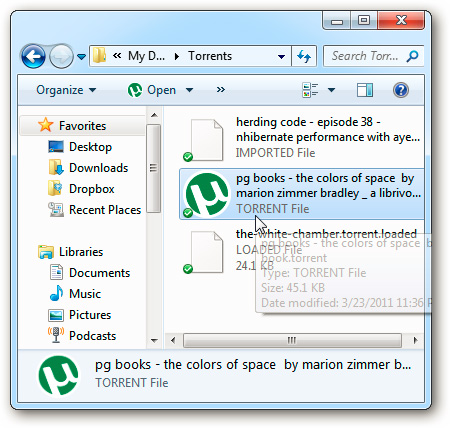Screen dimensions: 450x428
Task: Click the blank icon of the-white-chamber file
Action: [207, 252]
